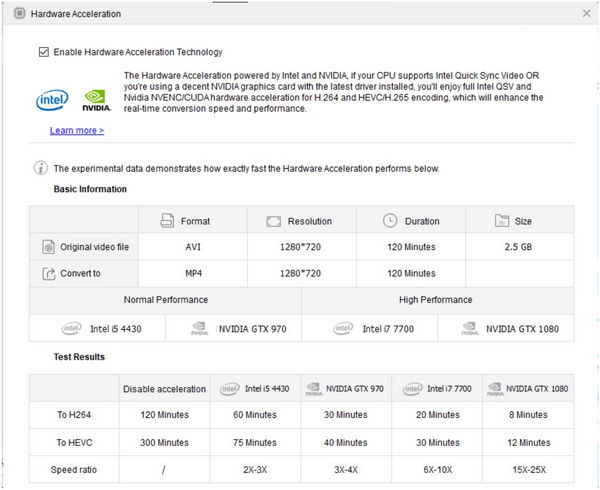Click the Intel logo beside the description
This screenshot has height=490, width=600.
click(52, 100)
